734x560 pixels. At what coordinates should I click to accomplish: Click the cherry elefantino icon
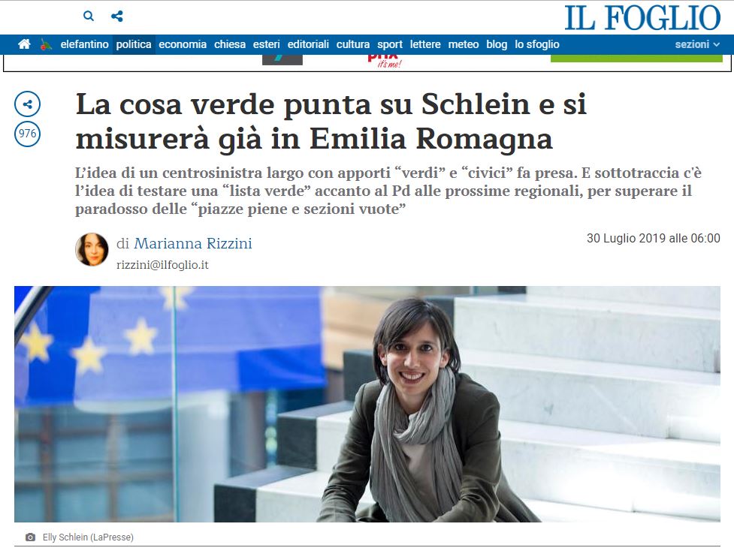46,44
